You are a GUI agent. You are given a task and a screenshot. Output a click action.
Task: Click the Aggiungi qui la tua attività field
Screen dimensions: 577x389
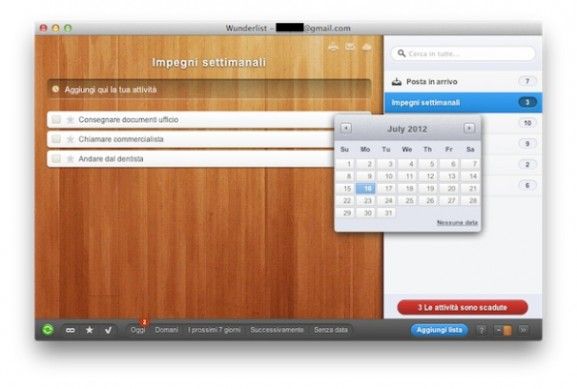click(x=209, y=89)
